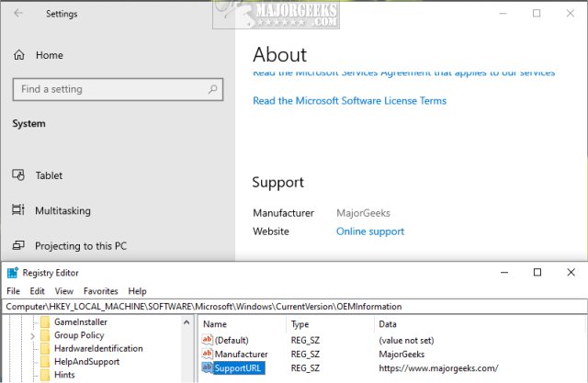The height and width of the screenshot is (383, 588).
Task: Open Multitasking settings page
Action: click(63, 210)
